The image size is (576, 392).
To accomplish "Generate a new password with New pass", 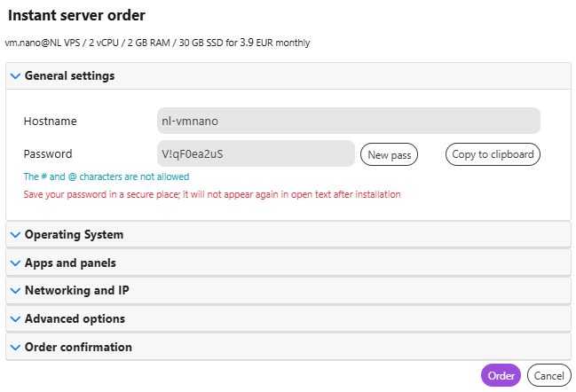I will [x=389, y=154].
